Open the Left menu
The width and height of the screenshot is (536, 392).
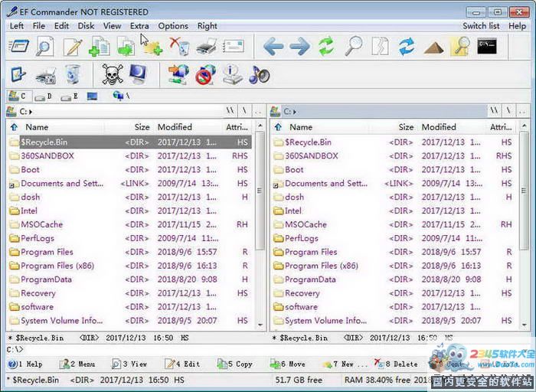pos(17,26)
